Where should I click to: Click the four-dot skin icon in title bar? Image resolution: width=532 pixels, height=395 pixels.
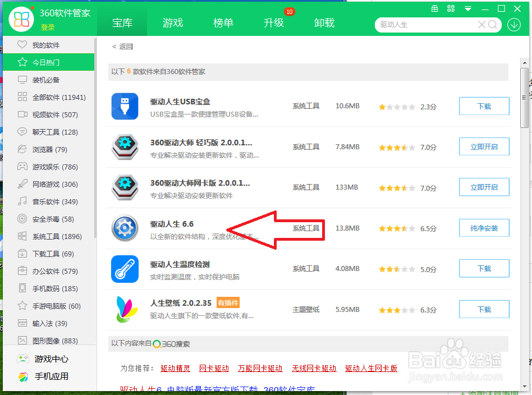451,9
